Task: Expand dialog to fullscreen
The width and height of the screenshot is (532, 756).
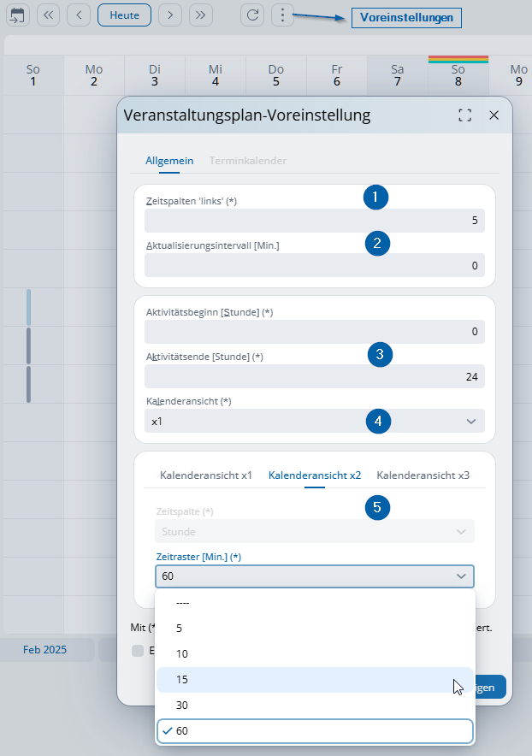Action: point(465,115)
